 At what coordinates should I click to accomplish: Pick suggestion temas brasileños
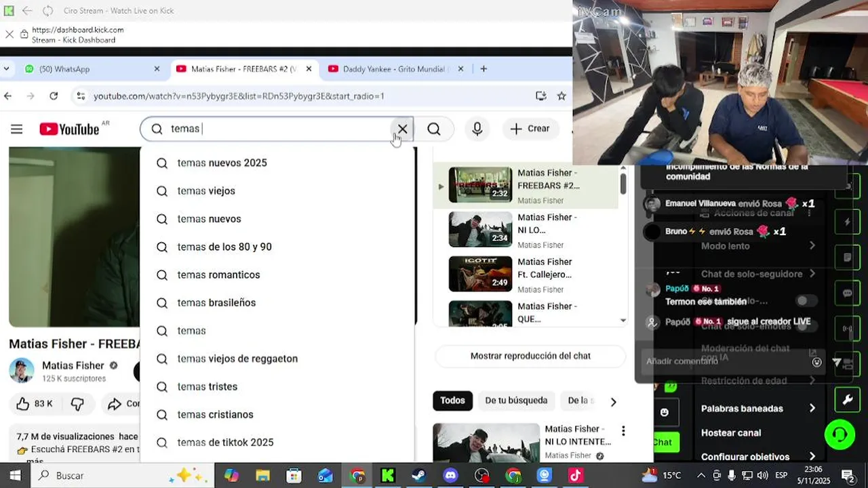coord(277,303)
